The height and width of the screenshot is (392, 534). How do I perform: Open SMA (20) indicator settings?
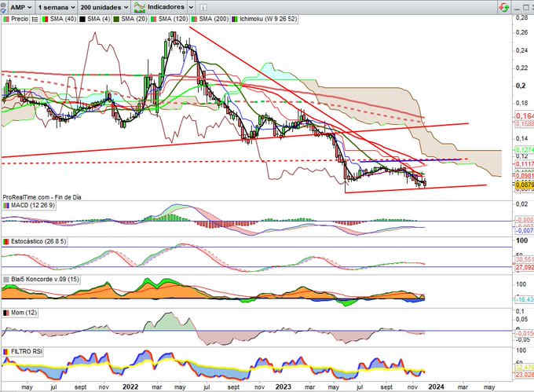[134, 19]
